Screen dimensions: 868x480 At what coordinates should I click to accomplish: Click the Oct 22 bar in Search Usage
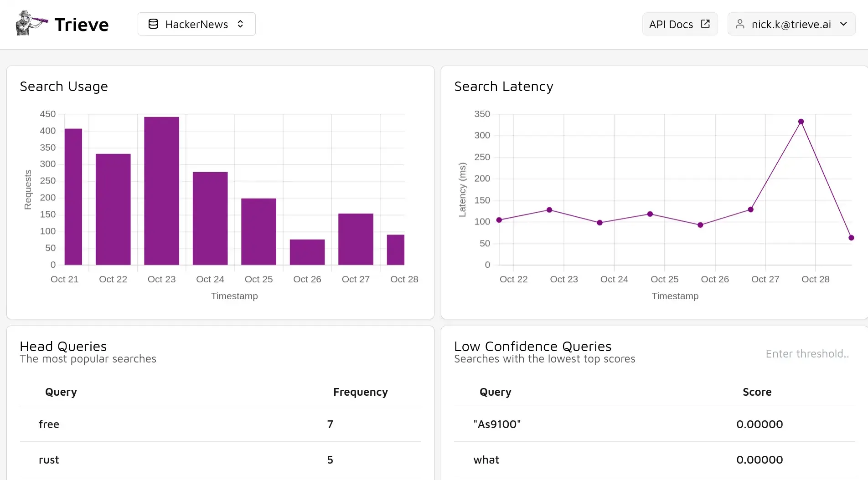[113, 209]
